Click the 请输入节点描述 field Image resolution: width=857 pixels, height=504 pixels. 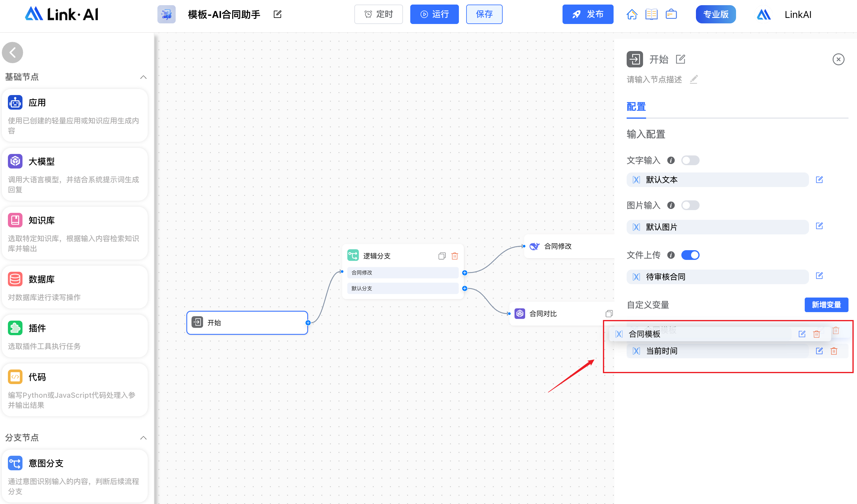coord(654,80)
